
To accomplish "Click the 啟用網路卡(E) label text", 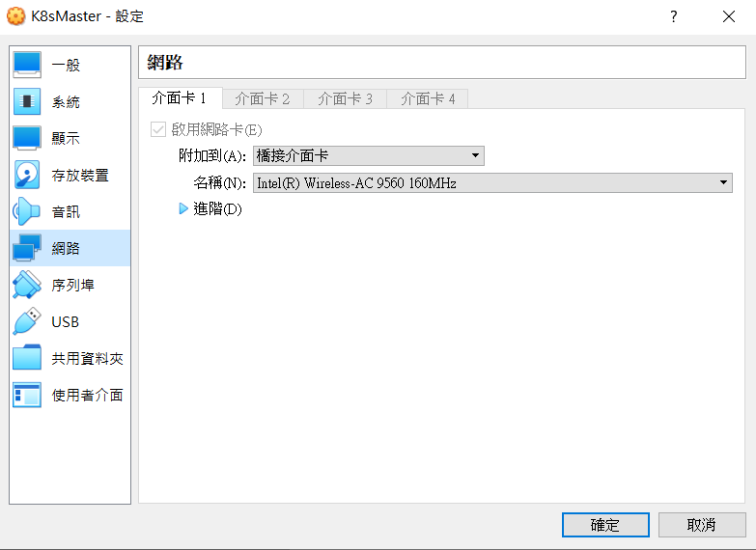I will [216, 129].
